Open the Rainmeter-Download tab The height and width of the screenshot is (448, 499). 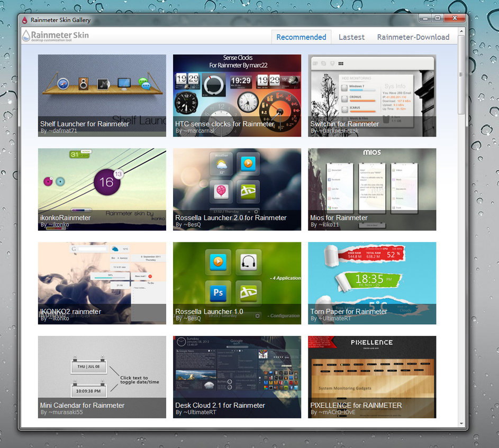(413, 37)
